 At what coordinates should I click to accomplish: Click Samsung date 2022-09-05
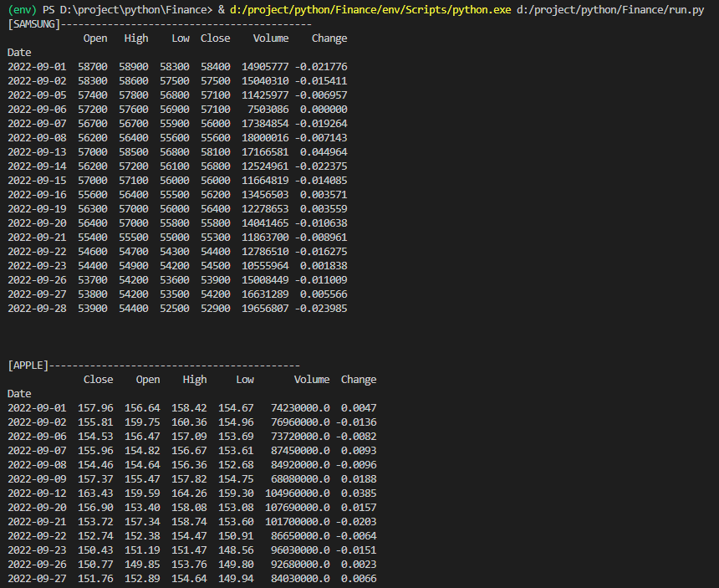[x=37, y=95]
